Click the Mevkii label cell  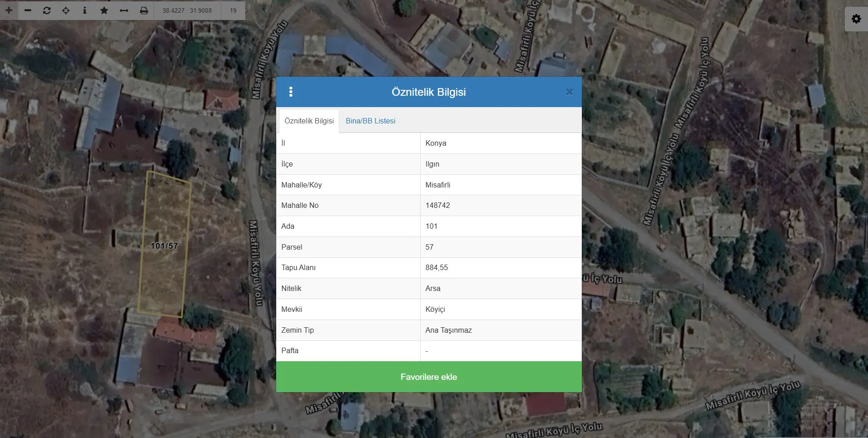pyautogui.click(x=348, y=309)
